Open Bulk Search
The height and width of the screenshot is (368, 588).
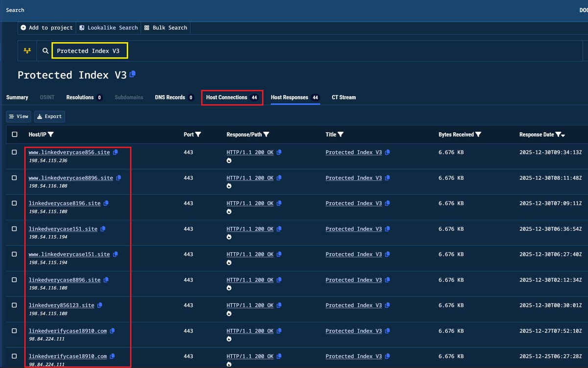point(166,27)
